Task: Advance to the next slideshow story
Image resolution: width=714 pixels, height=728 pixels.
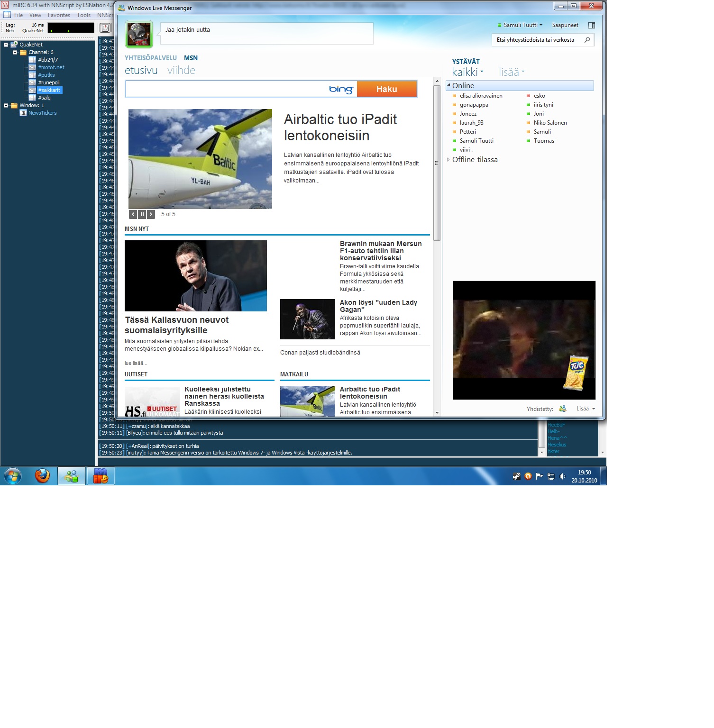Action: pos(151,214)
